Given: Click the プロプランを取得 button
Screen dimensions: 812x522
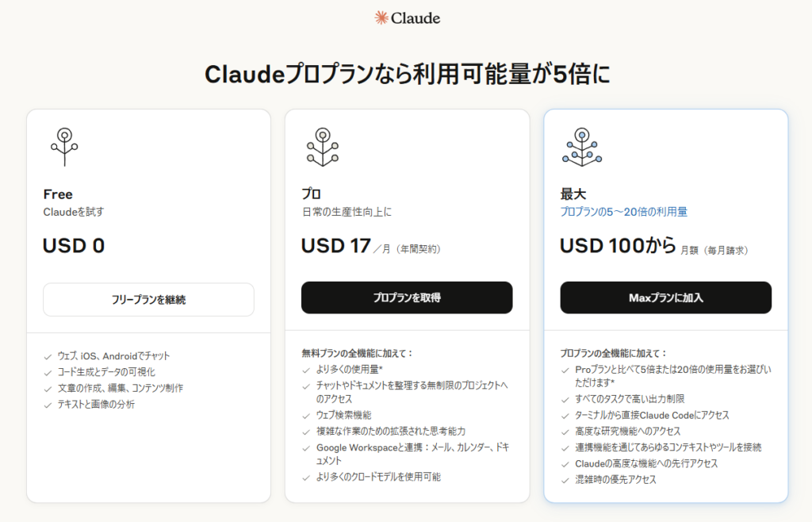Looking at the screenshot, I should coord(407,297).
